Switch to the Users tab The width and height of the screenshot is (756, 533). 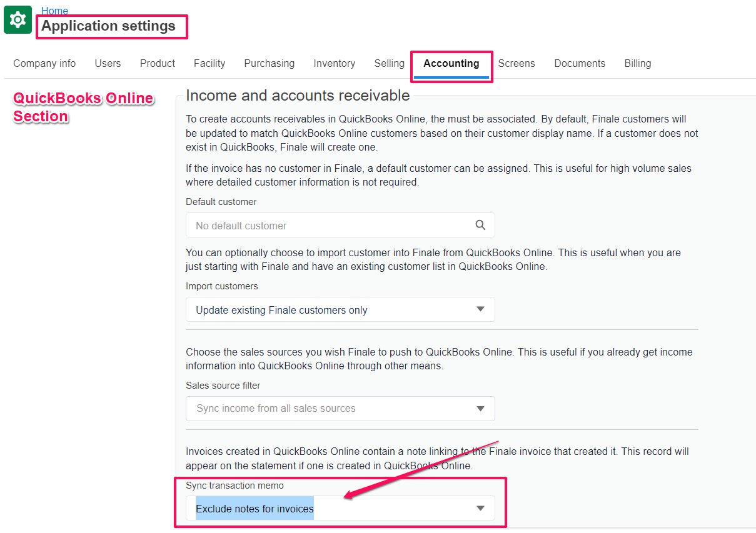(x=108, y=63)
